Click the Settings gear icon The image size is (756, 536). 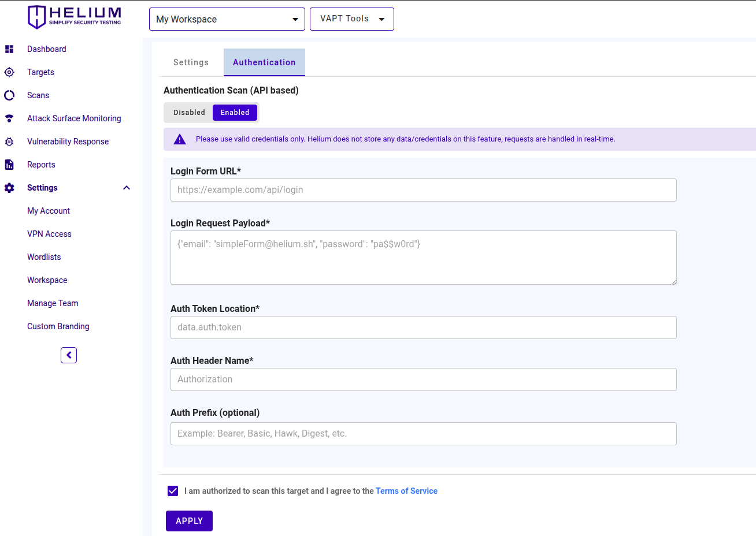9,188
